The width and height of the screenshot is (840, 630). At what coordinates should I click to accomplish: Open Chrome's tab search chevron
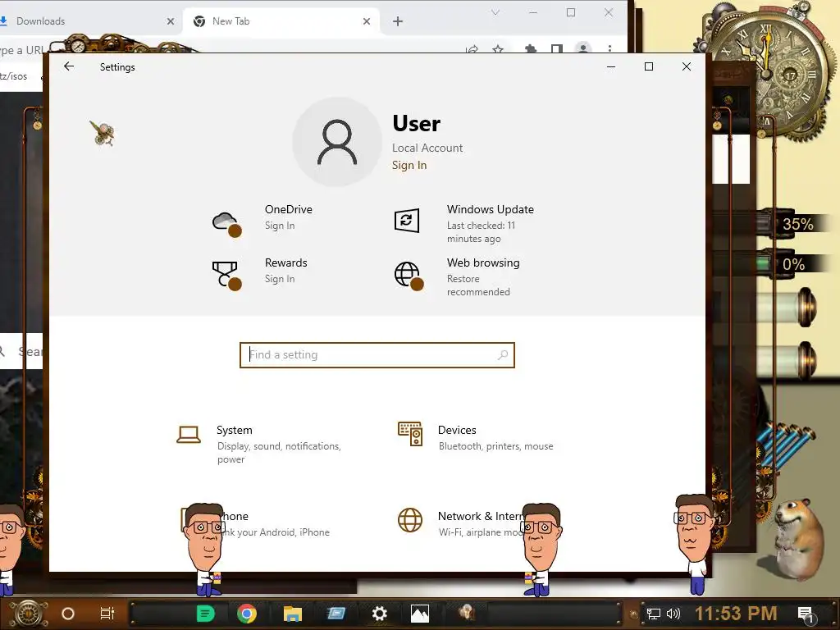tap(495, 12)
